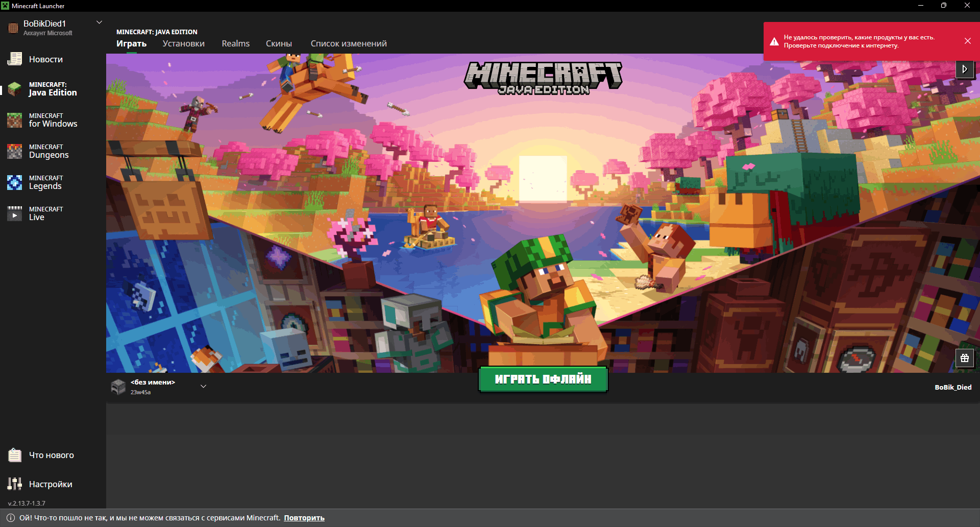This screenshot has height=527, width=980.
Task: Click info icon in bottom status bar
Action: click(11, 518)
